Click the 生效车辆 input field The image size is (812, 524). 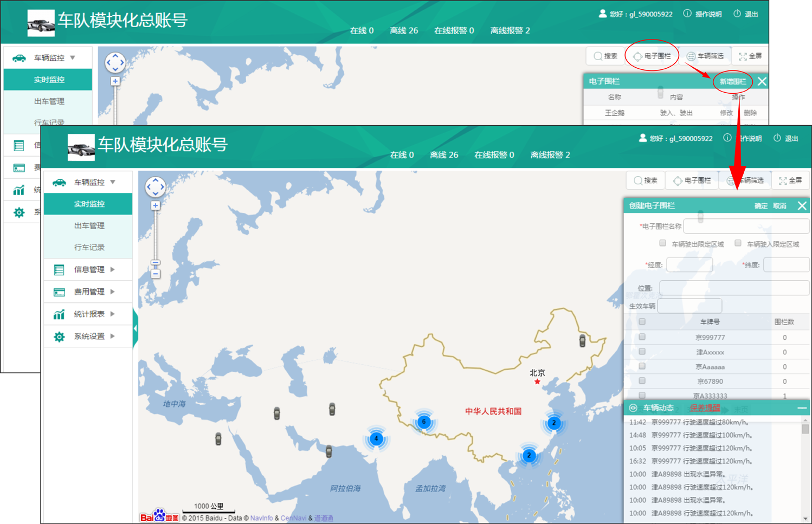(689, 306)
